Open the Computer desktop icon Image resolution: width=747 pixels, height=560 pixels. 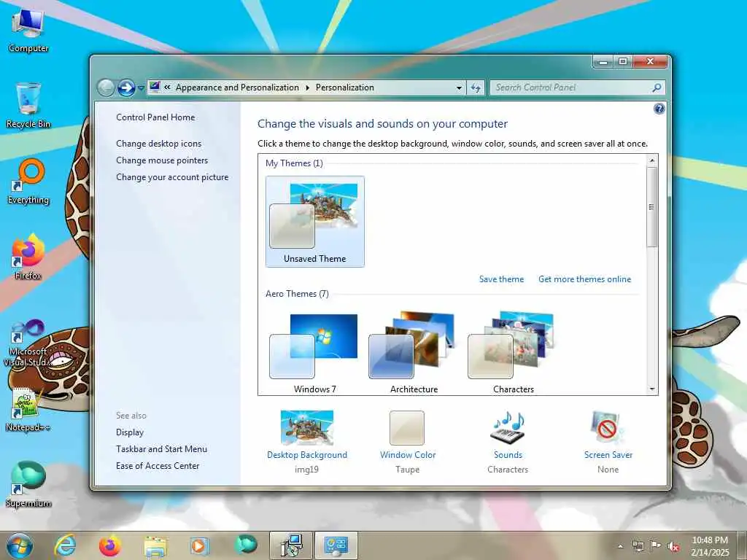pos(28,31)
